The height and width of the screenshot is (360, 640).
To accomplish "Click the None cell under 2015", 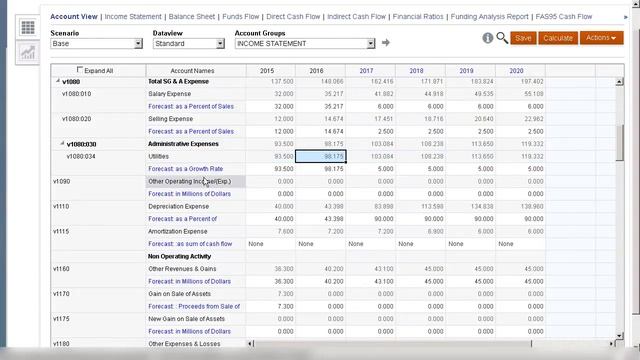I will tap(271, 244).
